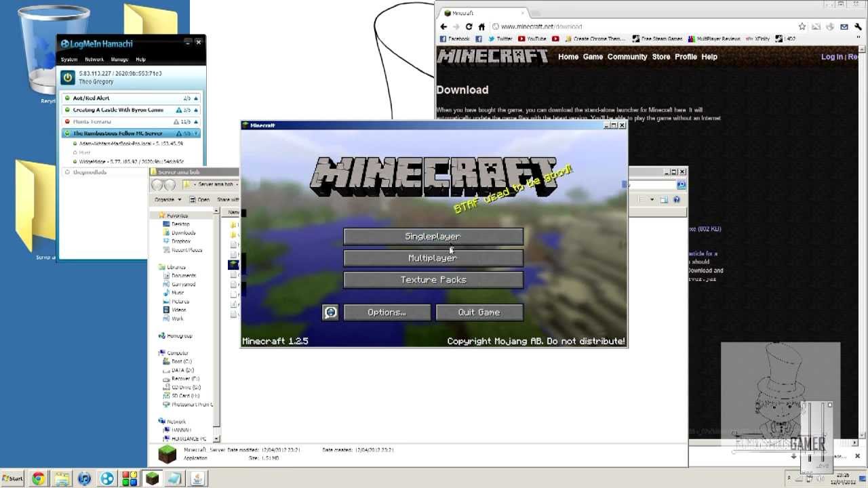Open MultiPlayer Reviews bookmark

click(x=713, y=39)
